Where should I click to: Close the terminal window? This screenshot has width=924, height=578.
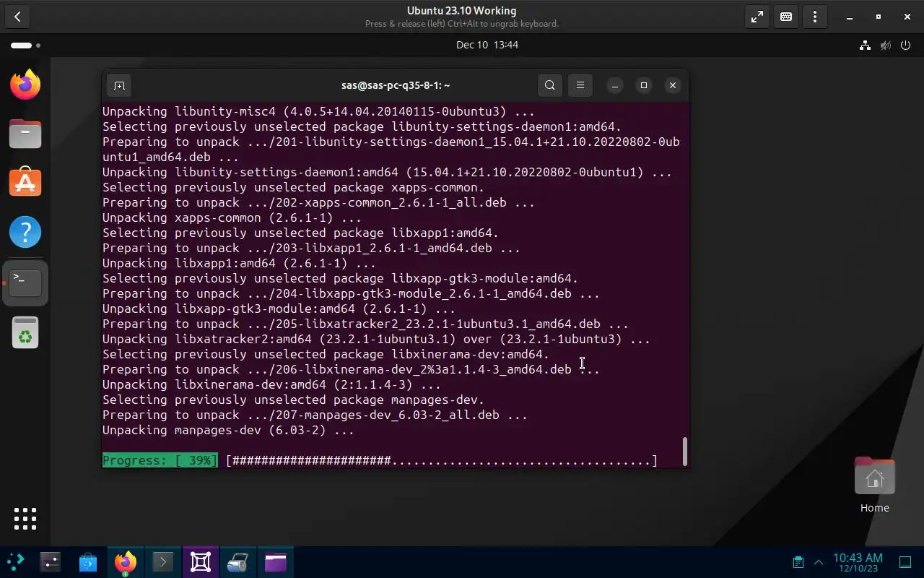(x=673, y=85)
